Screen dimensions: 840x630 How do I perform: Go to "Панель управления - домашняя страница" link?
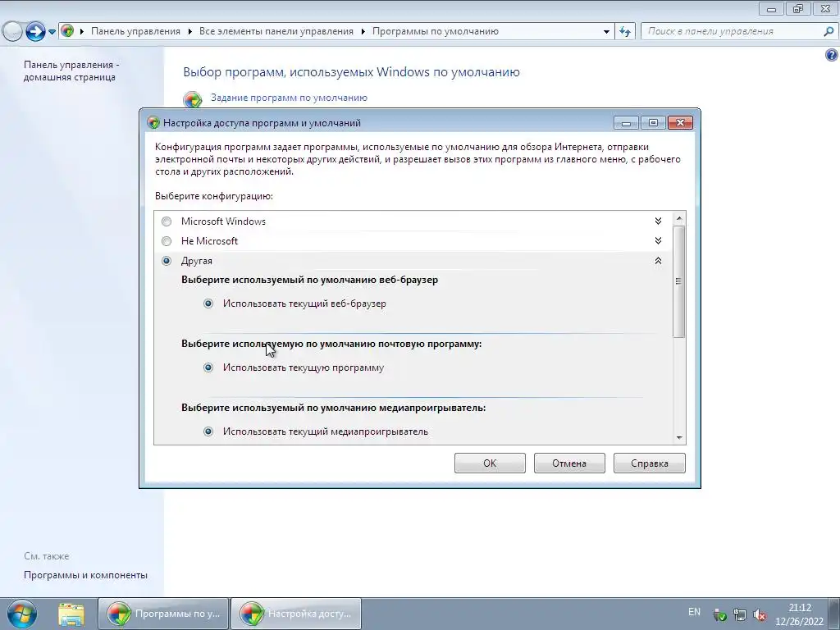pos(71,71)
